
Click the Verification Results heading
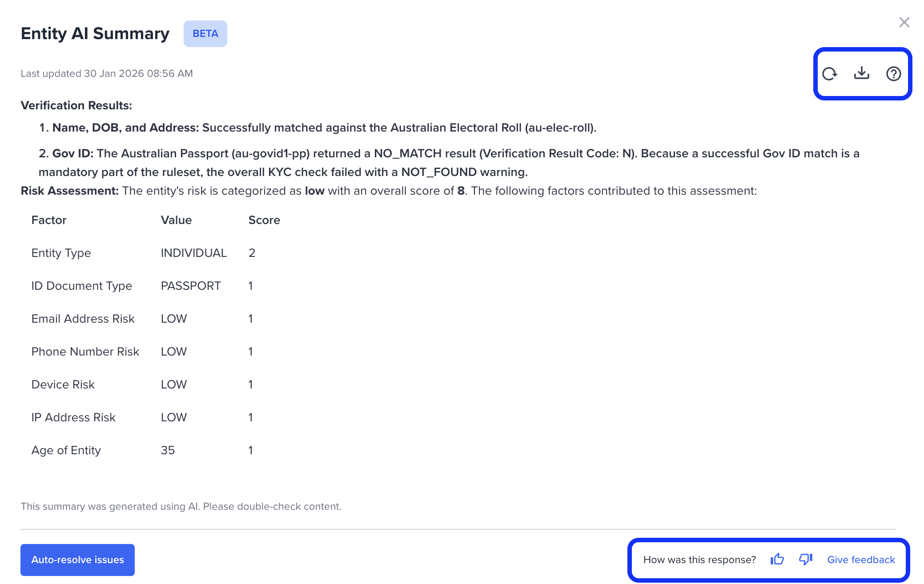tap(76, 105)
